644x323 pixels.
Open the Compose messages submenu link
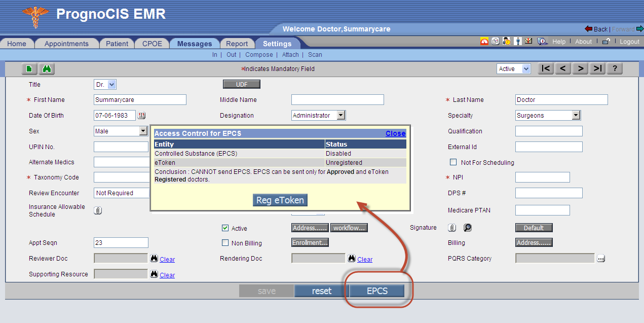tap(259, 55)
